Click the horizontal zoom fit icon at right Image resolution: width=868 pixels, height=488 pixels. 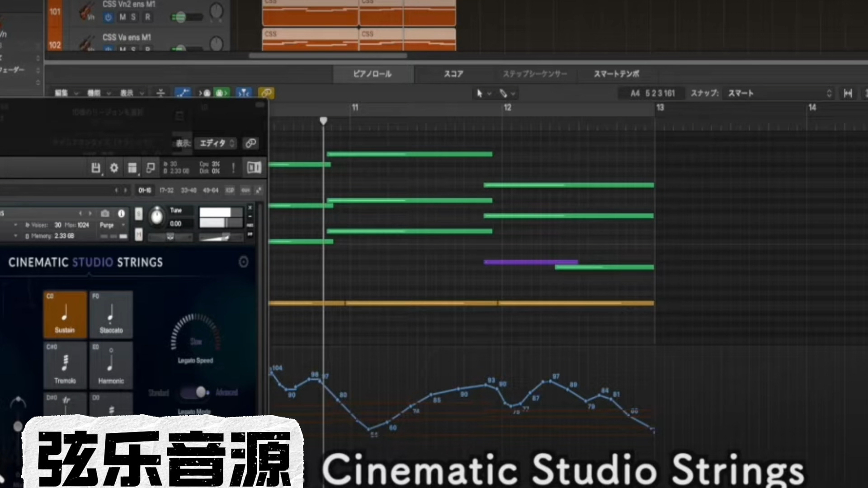coord(848,93)
